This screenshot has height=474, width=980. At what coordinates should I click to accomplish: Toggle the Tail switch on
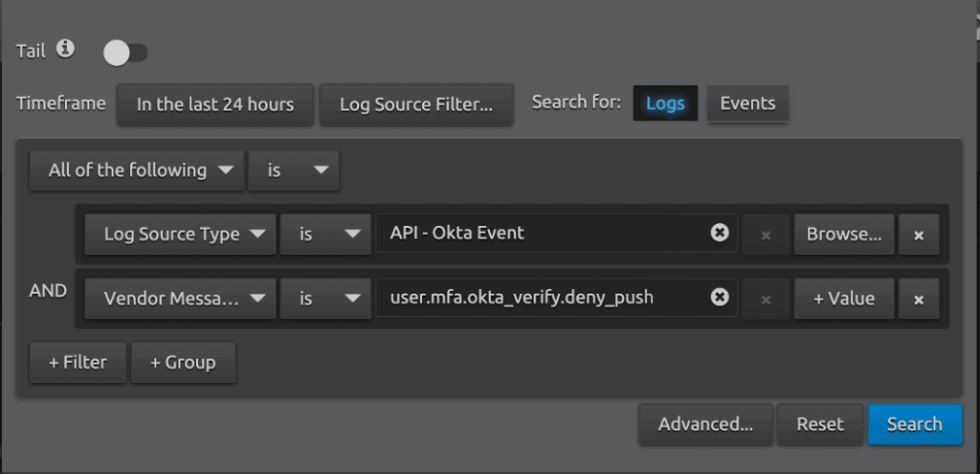(x=124, y=53)
